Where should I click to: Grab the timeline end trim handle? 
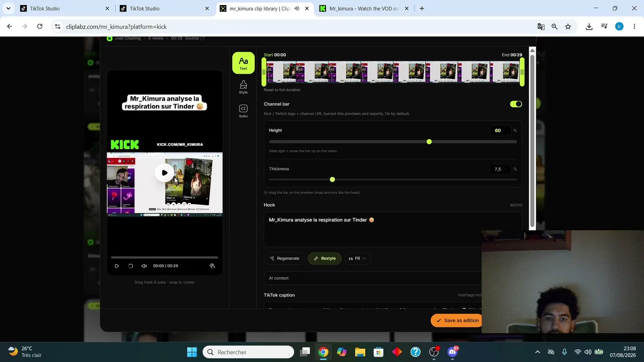[522, 72]
